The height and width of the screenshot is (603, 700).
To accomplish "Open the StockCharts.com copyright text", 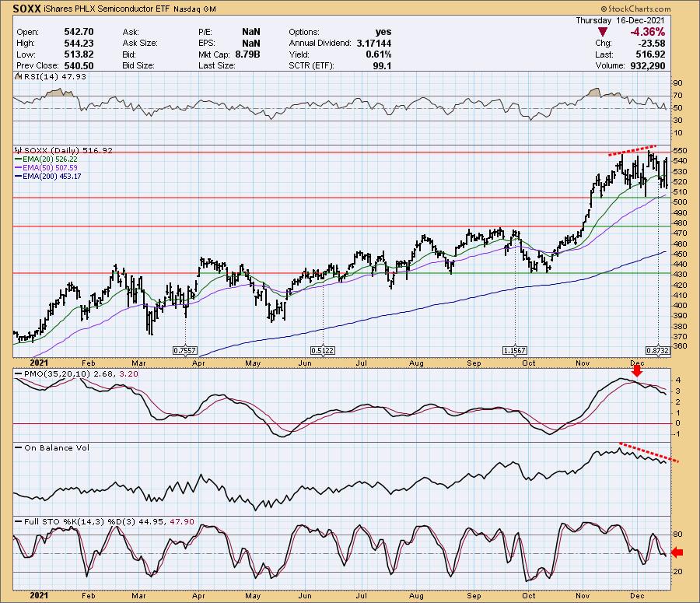I will pos(635,9).
